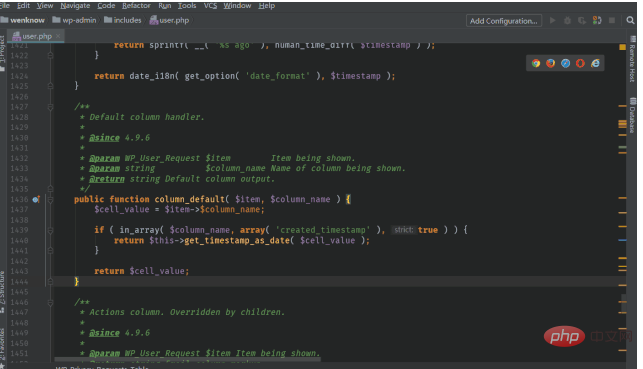Open the View menu
The height and width of the screenshot is (369, 643).
(x=45, y=6)
